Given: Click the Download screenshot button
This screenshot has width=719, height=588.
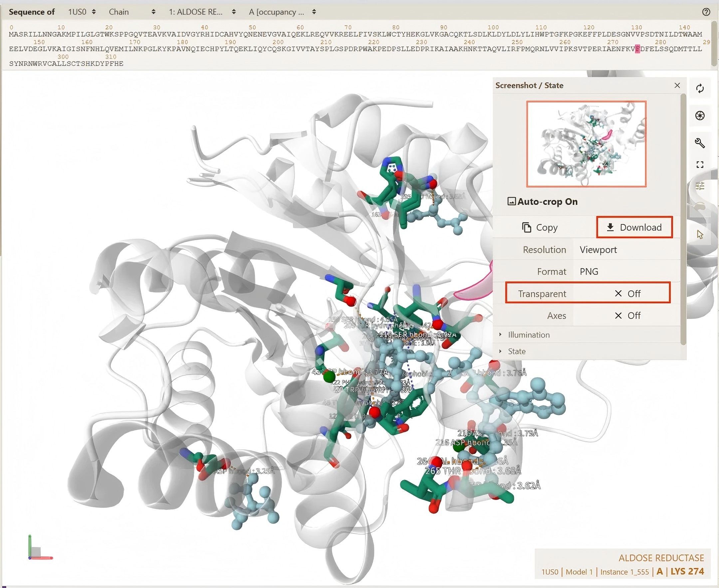Looking at the screenshot, I should pyautogui.click(x=634, y=227).
